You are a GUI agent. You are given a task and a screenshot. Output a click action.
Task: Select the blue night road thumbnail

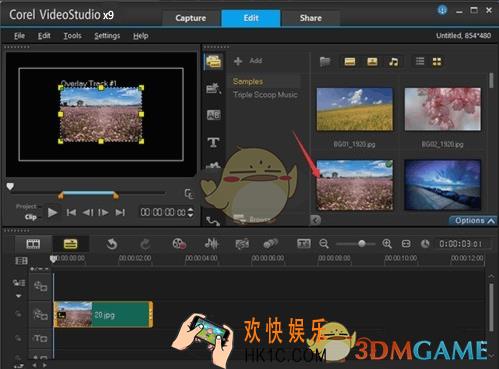coord(442,185)
